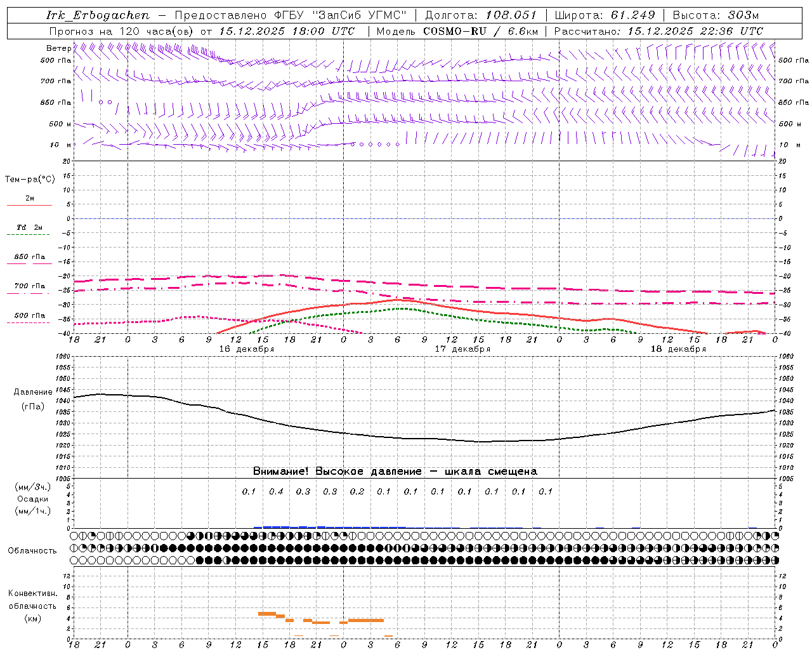Select the forecast length text "Прогноз на 120 часа(ов)"
The height and width of the screenshot is (650, 812).
click(x=122, y=31)
